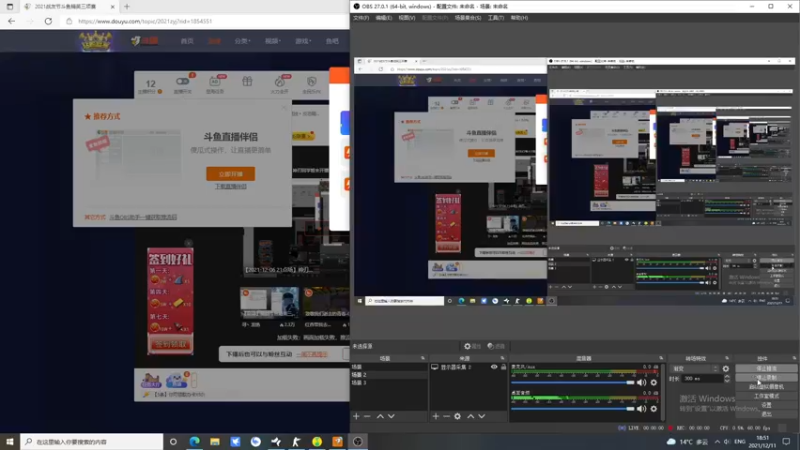Screen dimensions: 800x450
Task: Open transition properties gear icon
Action: point(726,368)
